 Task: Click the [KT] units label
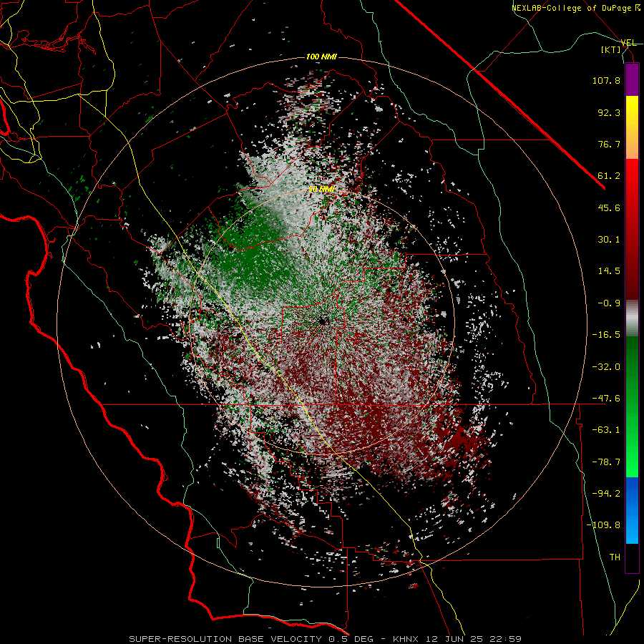611,49
